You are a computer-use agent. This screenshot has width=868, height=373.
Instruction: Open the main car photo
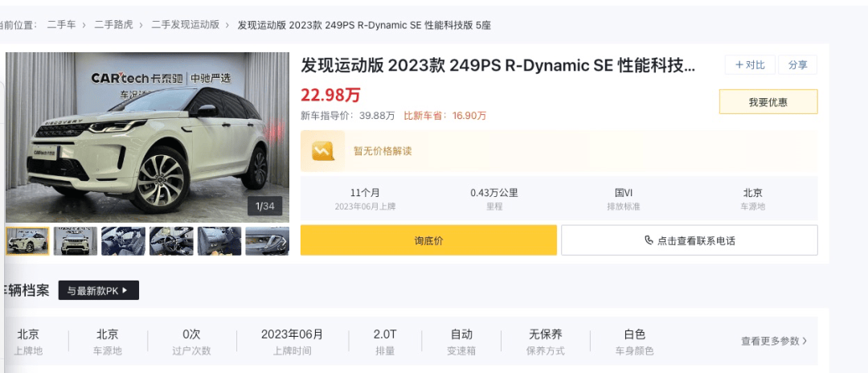(x=147, y=137)
